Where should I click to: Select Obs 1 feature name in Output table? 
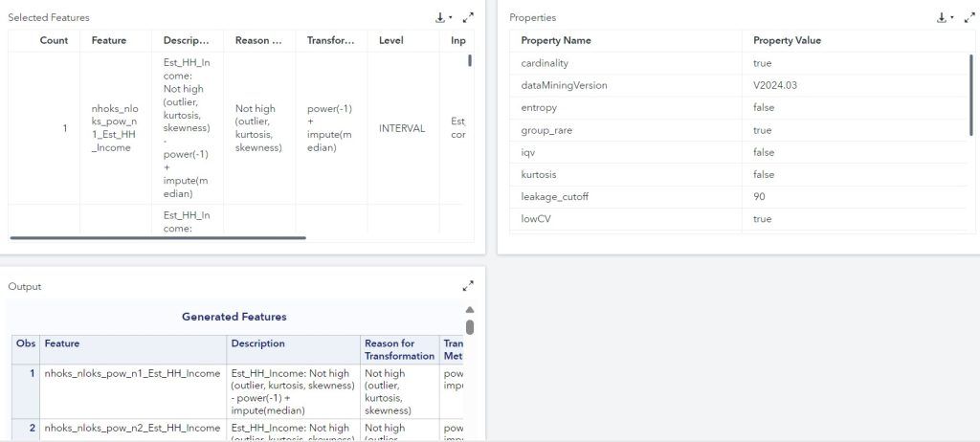click(132, 373)
